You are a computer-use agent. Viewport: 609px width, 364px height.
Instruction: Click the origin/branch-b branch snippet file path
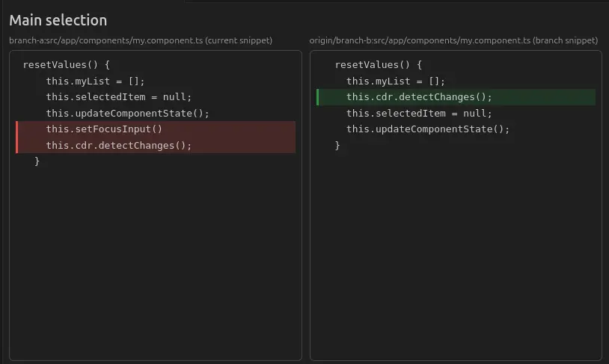pos(453,40)
